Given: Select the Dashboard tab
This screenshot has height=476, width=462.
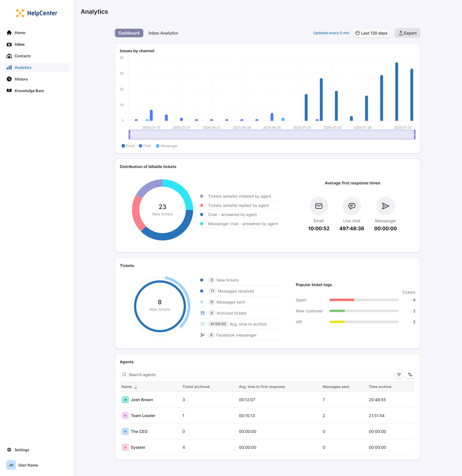Looking at the screenshot, I should 129,33.
